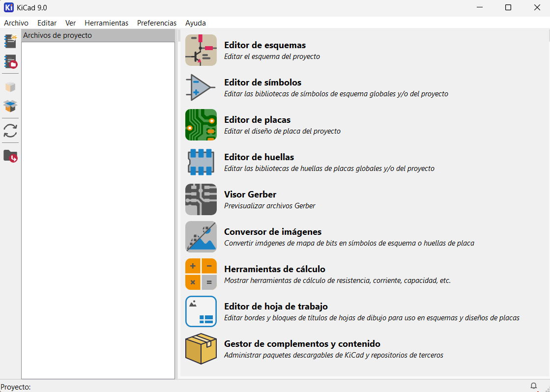Click 'Administrar paquetes descargables de KiCad' description
The image size is (550, 392).
click(x=334, y=355)
